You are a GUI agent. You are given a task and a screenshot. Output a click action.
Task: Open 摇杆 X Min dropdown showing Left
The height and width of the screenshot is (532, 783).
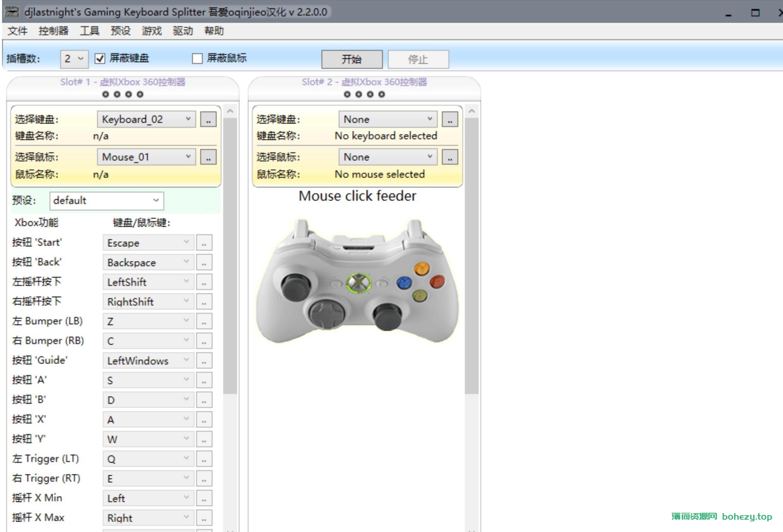[x=148, y=498]
